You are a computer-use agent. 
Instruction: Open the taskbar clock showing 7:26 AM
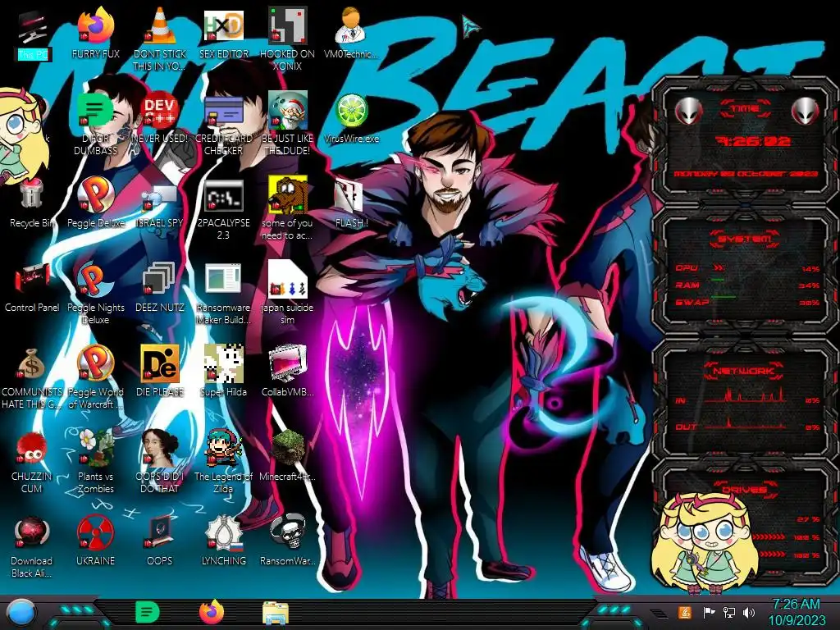pos(797,612)
